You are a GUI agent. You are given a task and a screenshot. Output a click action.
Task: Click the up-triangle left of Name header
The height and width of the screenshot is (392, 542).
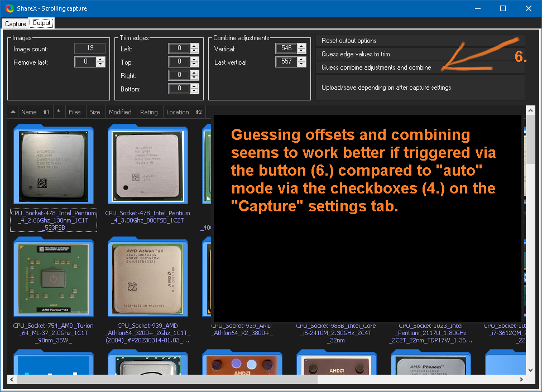pos(13,112)
